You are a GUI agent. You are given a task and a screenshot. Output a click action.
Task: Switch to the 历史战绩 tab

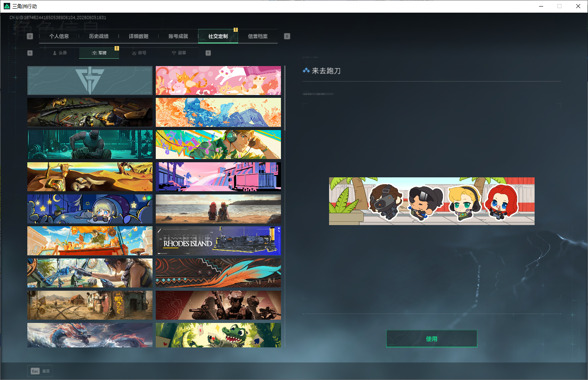click(x=99, y=36)
